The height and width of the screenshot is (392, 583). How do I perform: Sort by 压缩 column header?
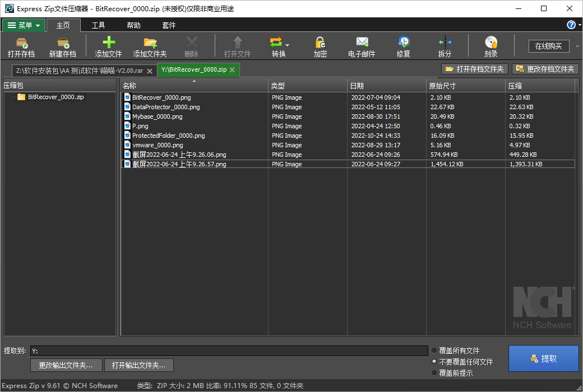tap(540, 86)
